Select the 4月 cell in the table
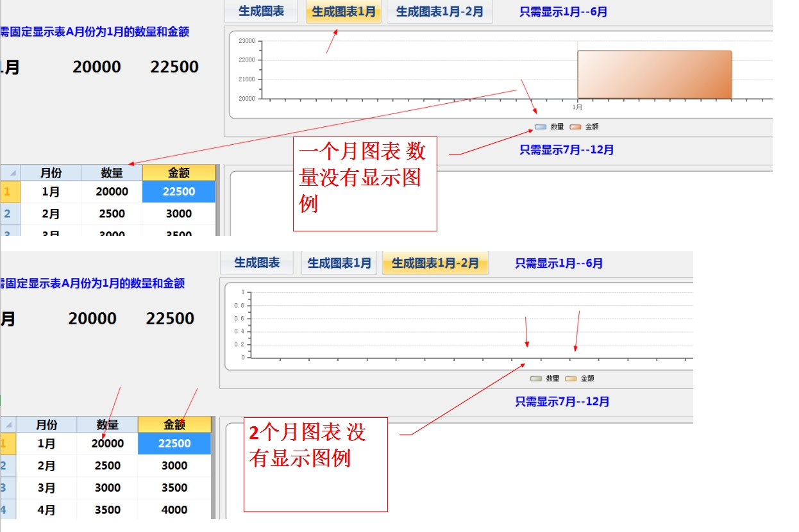 [46, 510]
